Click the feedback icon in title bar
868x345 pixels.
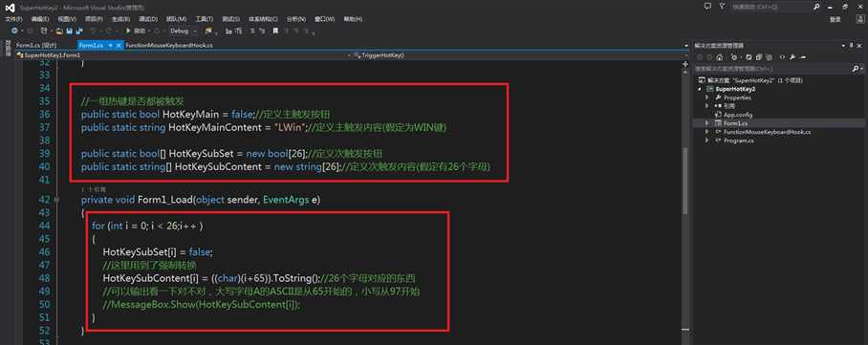(707, 6)
